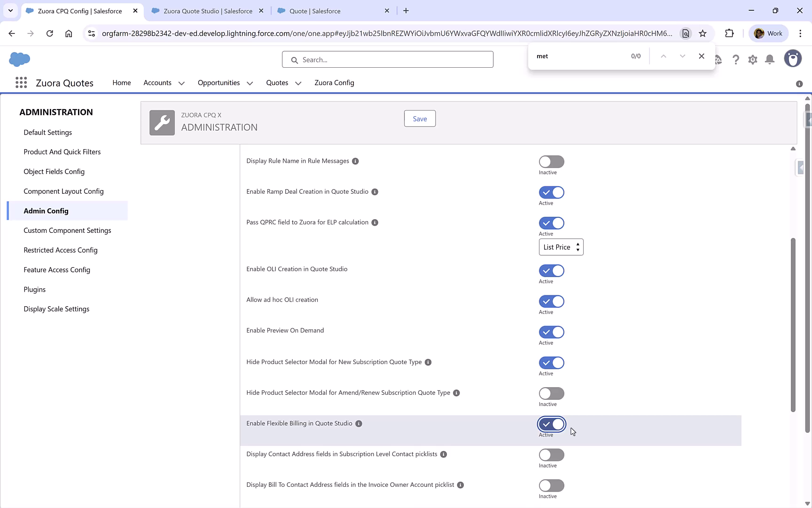Open the App Launcher waffle icon
The height and width of the screenshot is (508, 812).
21,83
